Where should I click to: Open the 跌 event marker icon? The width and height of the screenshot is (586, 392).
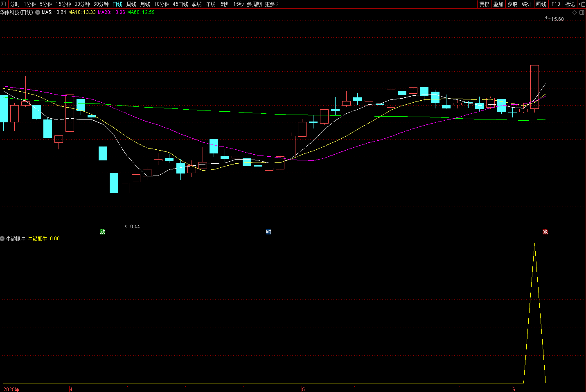point(103,232)
